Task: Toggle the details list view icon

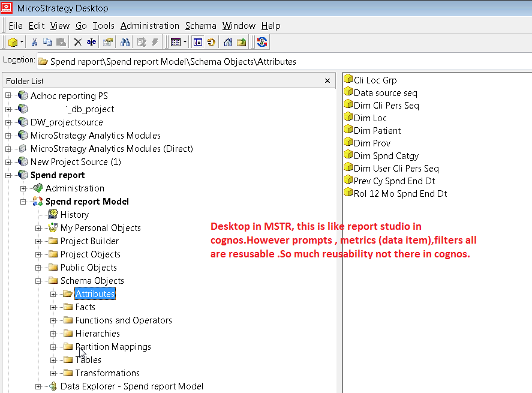Action: coord(198,42)
